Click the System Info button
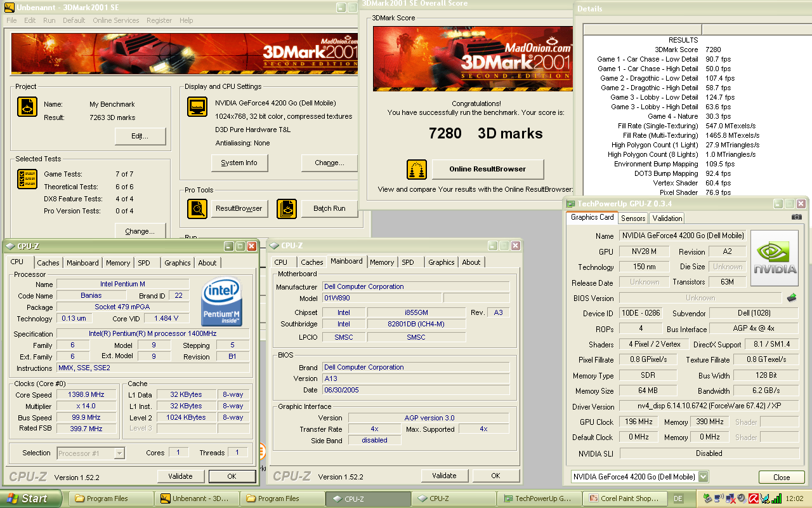Viewport: 812px width, 508px height. pyautogui.click(x=239, y=163)
